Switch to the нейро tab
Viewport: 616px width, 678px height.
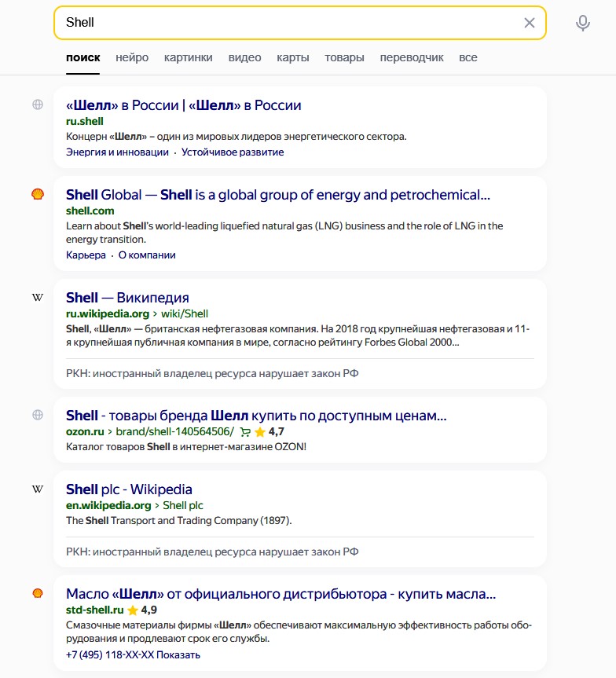coord(132,57)
